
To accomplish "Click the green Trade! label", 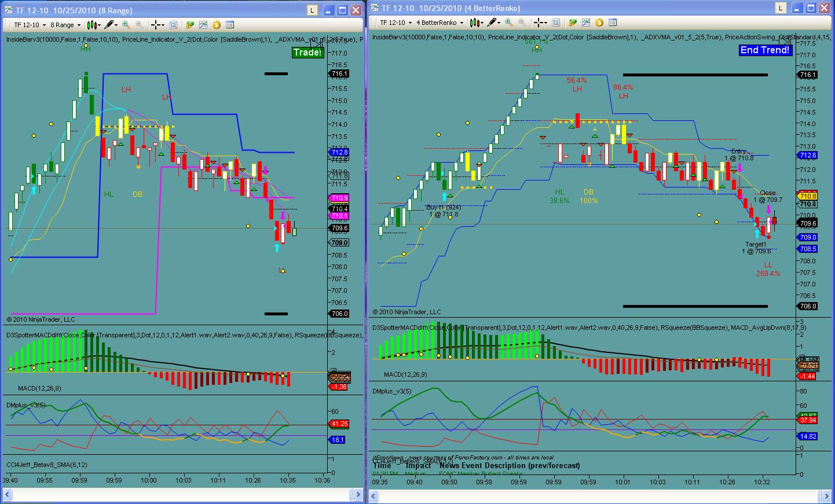I will tap(307, 52).
